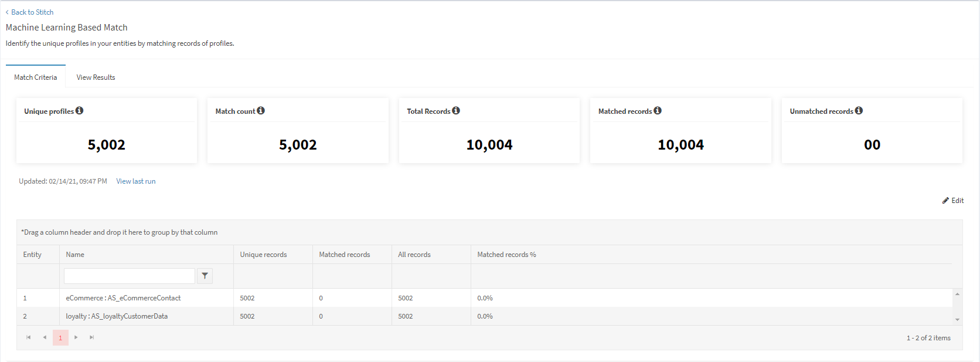
Task: Click the filter funnel icon for Name
Action: (205, 276)
